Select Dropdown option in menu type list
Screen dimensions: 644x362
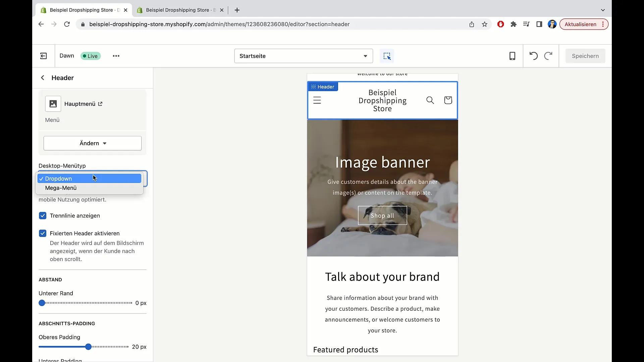click(x=89, y=179)
